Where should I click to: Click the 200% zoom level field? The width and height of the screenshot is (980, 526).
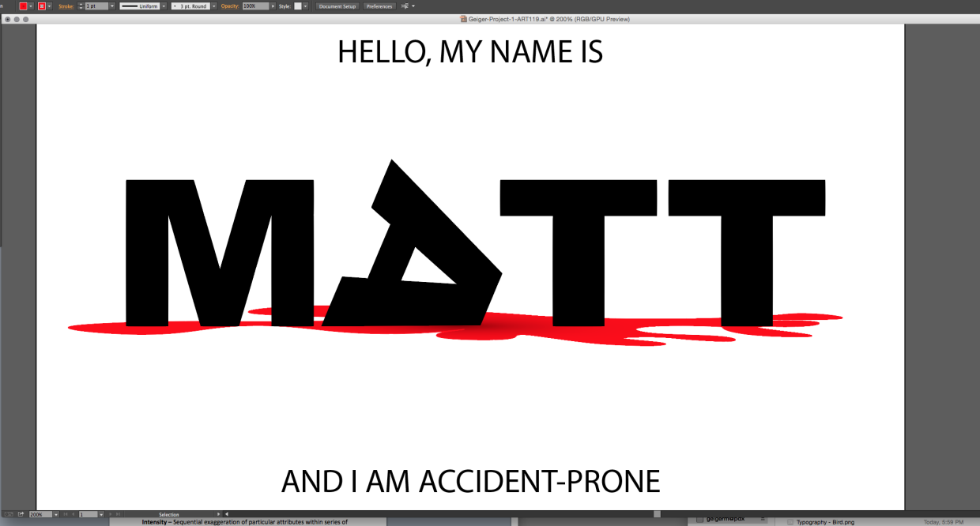point(40,514)
